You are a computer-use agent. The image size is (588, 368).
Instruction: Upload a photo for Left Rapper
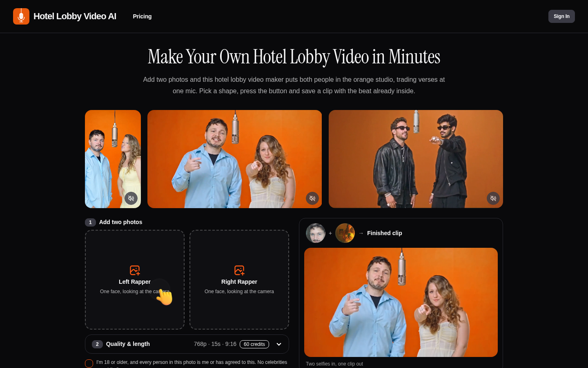(135, 280)
